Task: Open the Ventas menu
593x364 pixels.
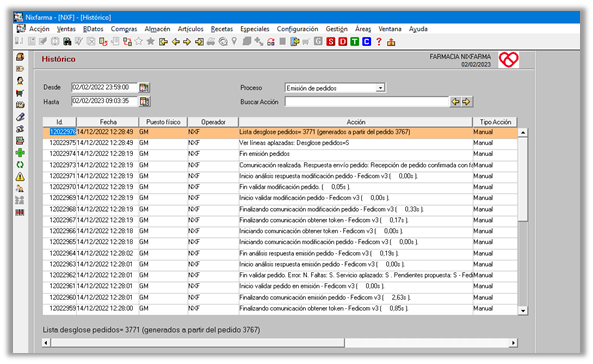Action: (x=66, y=29)
